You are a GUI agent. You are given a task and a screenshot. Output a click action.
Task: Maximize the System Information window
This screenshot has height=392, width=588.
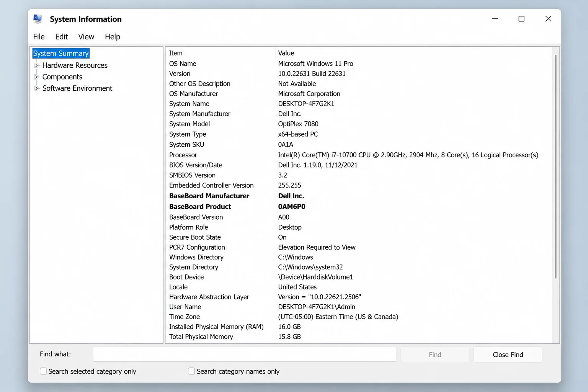(x=521, y=19)
